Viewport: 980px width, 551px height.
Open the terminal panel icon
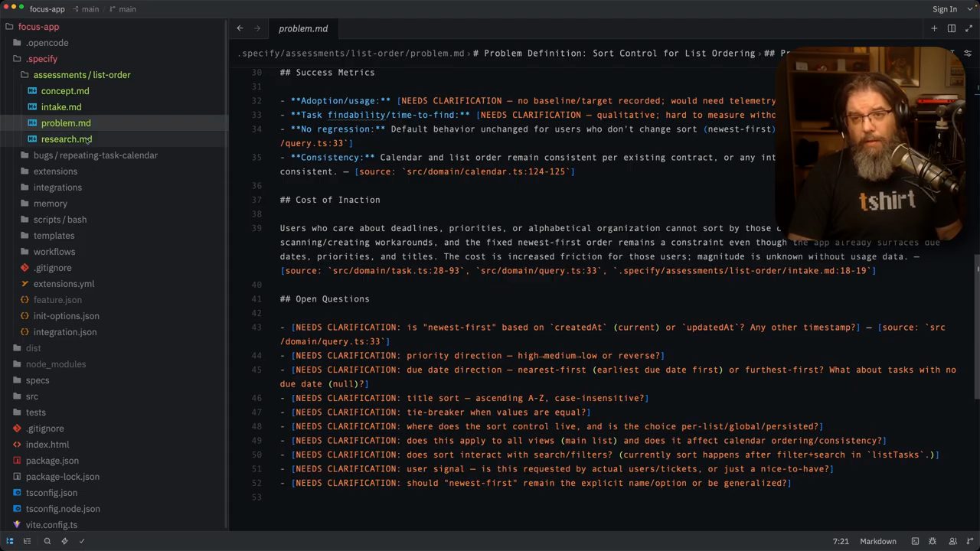[915, 541]
